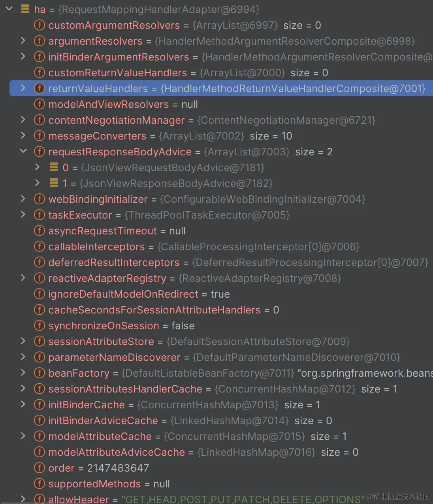Select the customArgumentResolvers field name
This screenshot has width=433, height=504.
[114, 25]
